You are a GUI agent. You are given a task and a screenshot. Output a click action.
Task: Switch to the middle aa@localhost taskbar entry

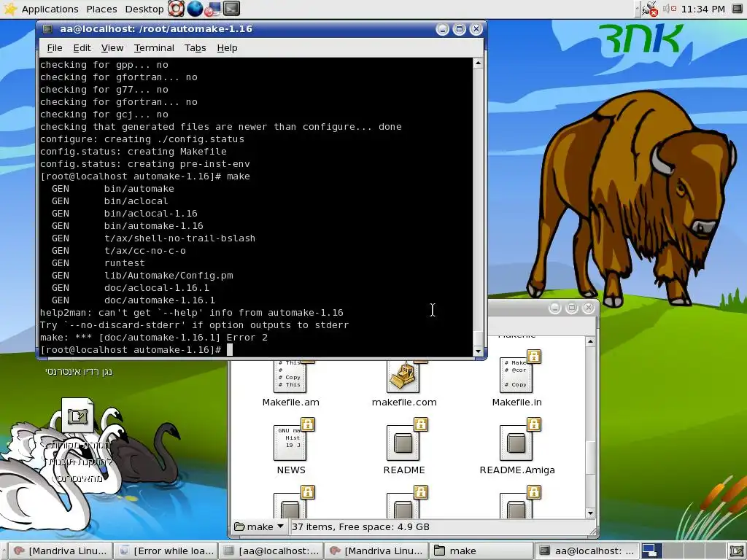click(271, 551)
